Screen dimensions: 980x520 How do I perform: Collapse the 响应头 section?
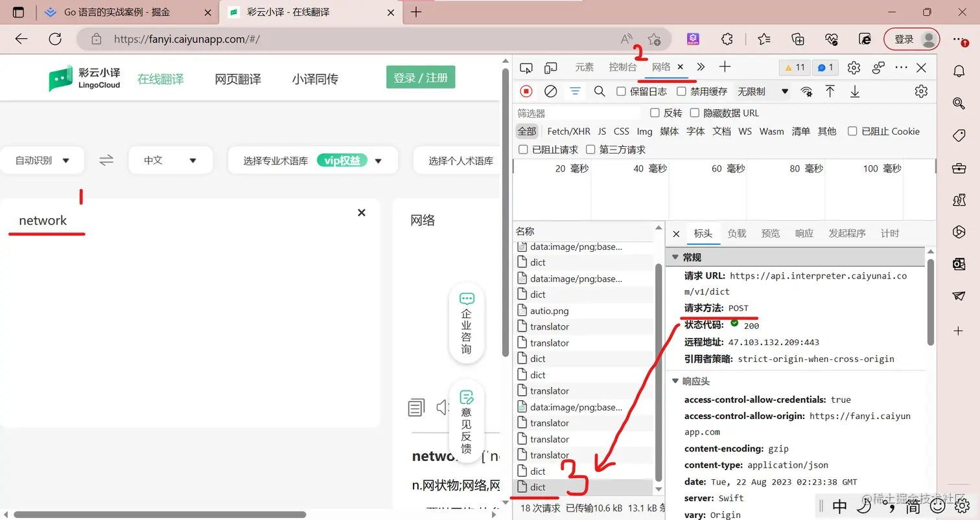point(675,381)
